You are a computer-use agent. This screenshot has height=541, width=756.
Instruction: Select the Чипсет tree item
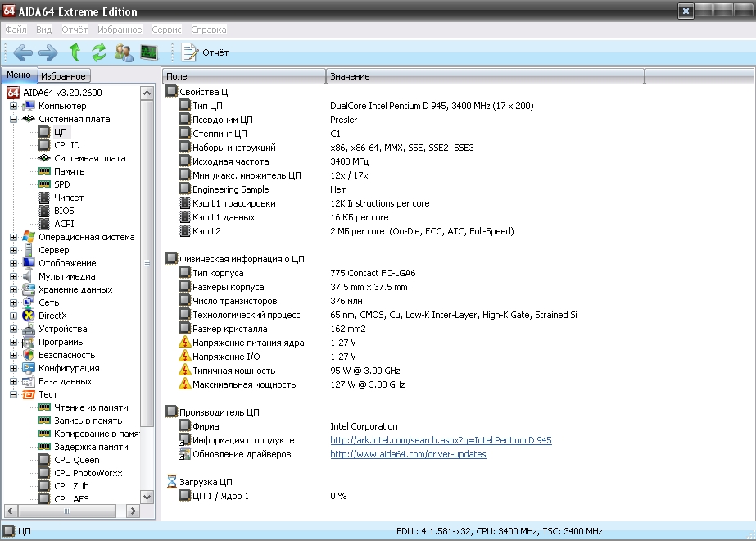pos(69,198)
